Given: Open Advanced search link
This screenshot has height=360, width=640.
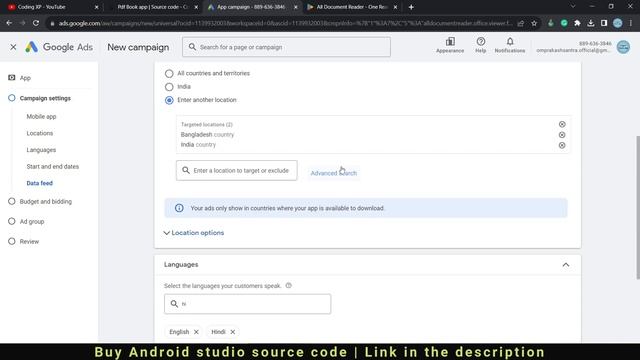Looking at the screenshot, I should click(333, 173).
